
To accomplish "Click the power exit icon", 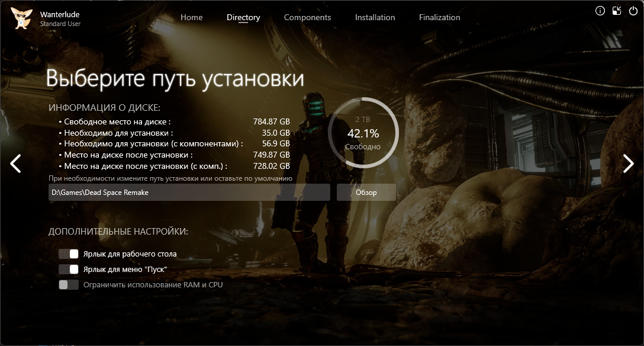I will point(633,11).
